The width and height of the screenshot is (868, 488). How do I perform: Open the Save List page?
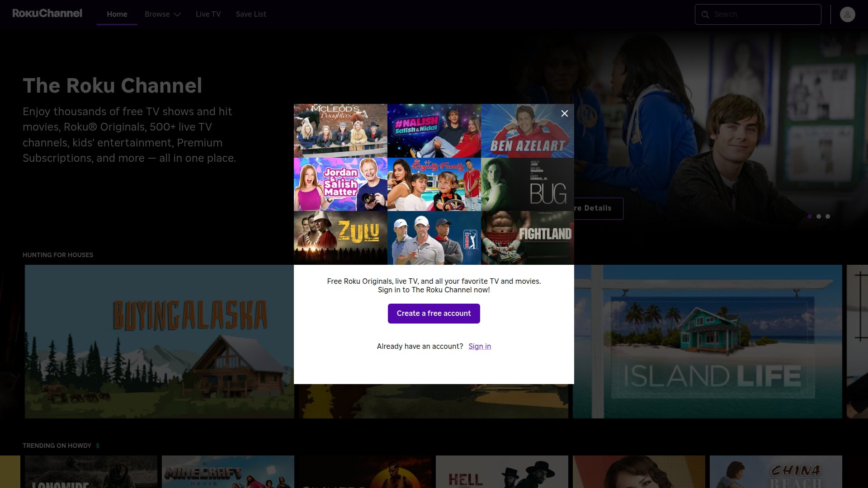coord(251,14)
